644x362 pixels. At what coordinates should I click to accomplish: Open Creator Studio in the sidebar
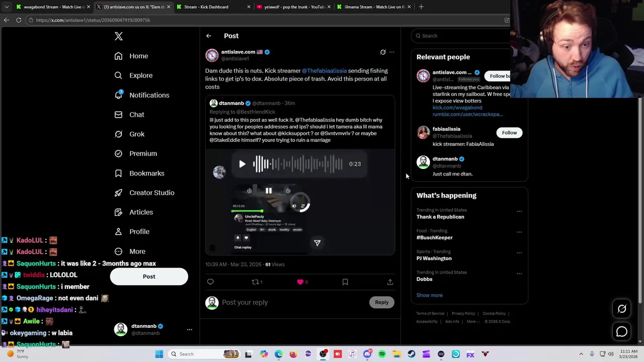[144, 193]
